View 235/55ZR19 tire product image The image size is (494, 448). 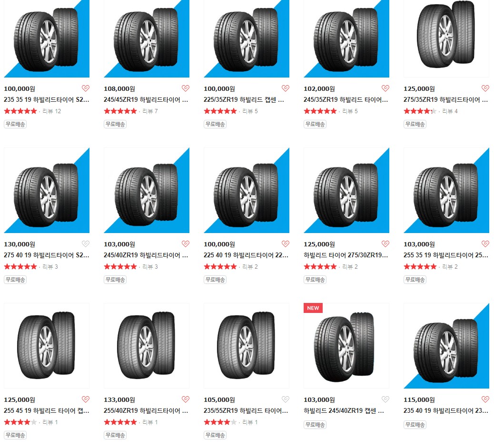pos(247,346)
